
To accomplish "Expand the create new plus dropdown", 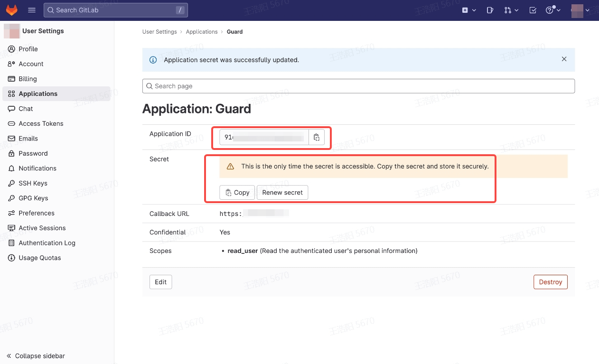I will pos(468,10).
